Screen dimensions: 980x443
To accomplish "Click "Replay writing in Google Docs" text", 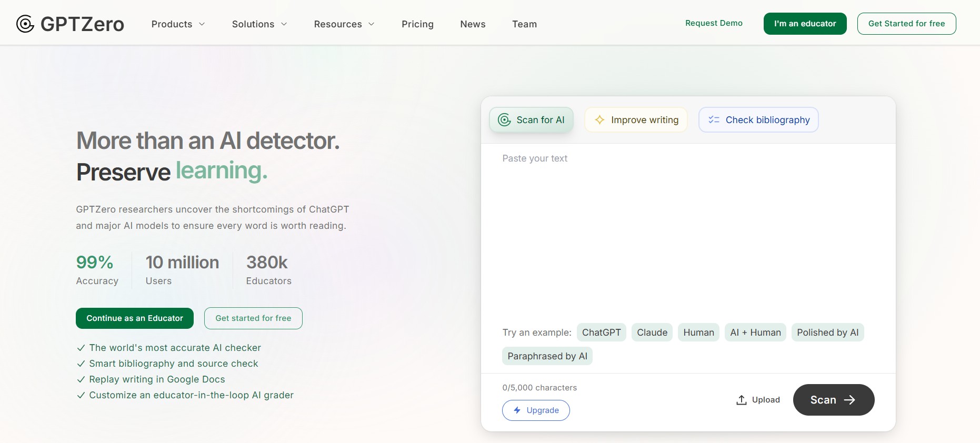I will (157, 379).
